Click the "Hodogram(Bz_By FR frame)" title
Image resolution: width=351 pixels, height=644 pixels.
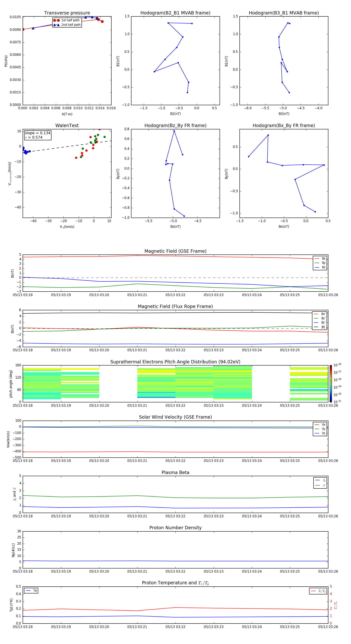pyautogui.click(x=175, y=125)
